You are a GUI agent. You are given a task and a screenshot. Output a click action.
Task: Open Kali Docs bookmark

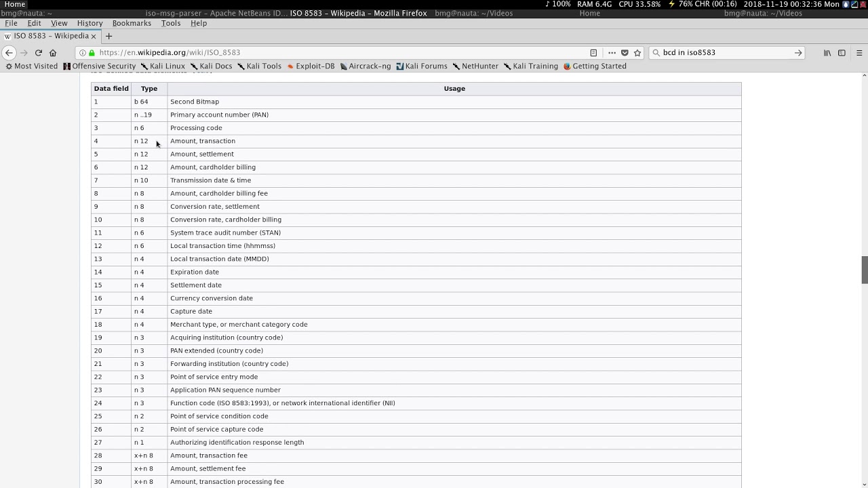pyautogui.click(x=212, y=66)
